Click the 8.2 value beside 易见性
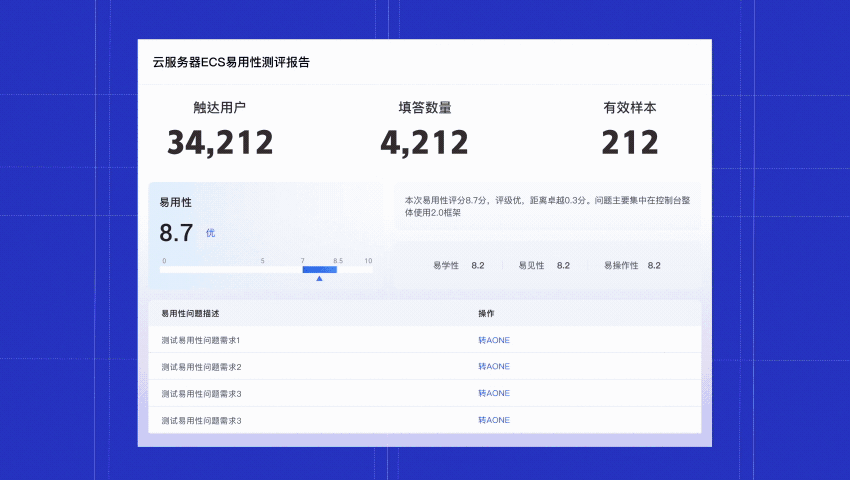This screenshot has width=850, height=480. coord(563,265)
